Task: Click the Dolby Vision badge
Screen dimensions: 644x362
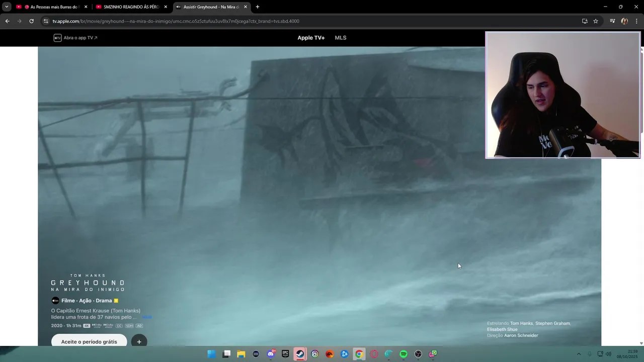Action: click(97, 326)
